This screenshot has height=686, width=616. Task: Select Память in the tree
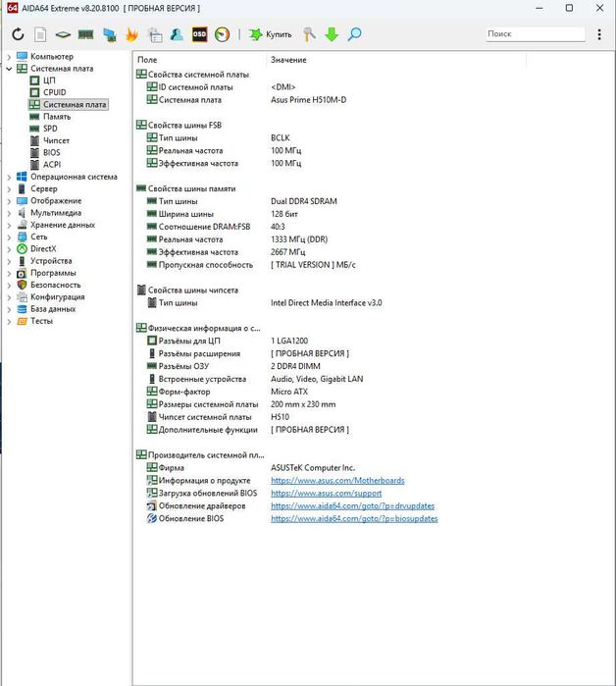57,117
